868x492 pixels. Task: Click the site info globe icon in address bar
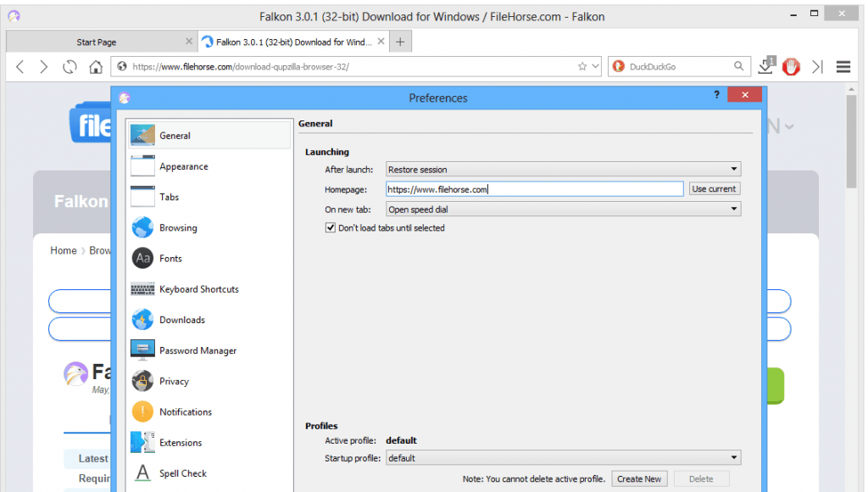pyautogui.click(x=122, y=66)
